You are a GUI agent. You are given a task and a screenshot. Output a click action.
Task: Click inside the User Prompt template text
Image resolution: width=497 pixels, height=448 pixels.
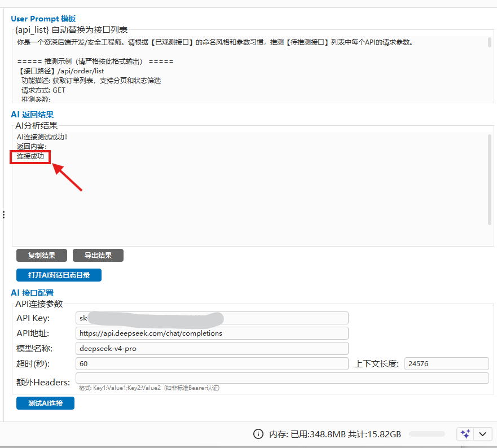[250, 69]
